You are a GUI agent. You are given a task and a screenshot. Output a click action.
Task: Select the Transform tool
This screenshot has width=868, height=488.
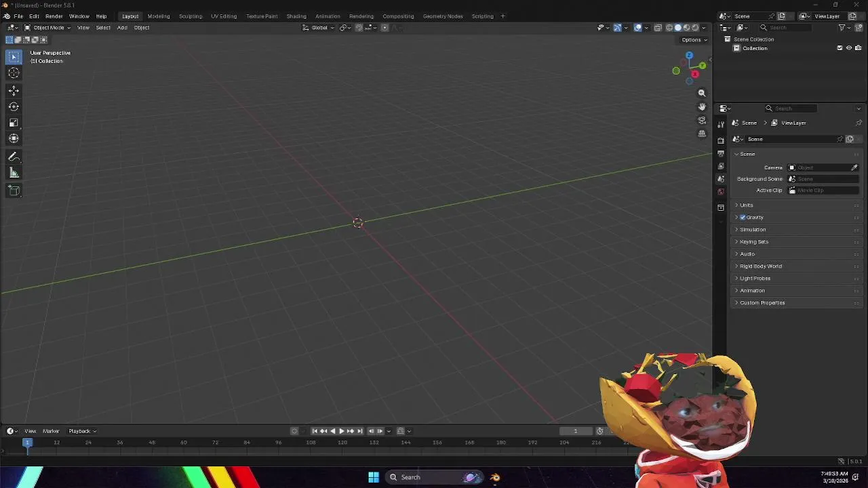point(14,138)
